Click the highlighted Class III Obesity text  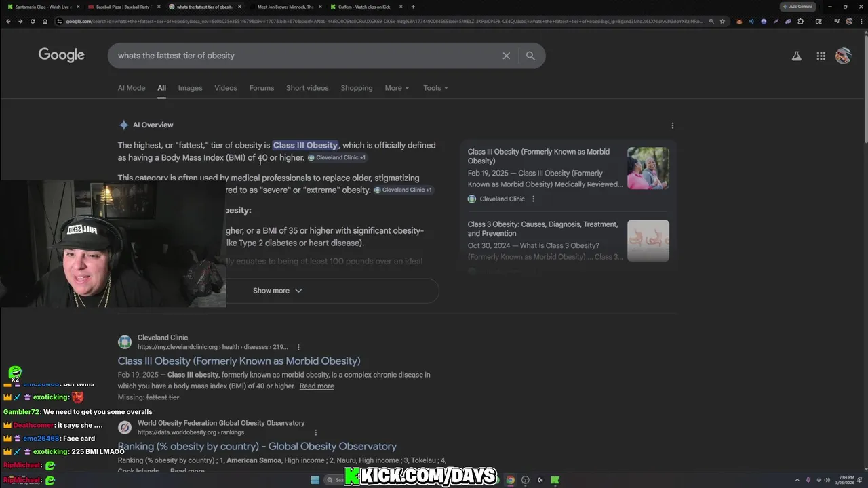305,145
